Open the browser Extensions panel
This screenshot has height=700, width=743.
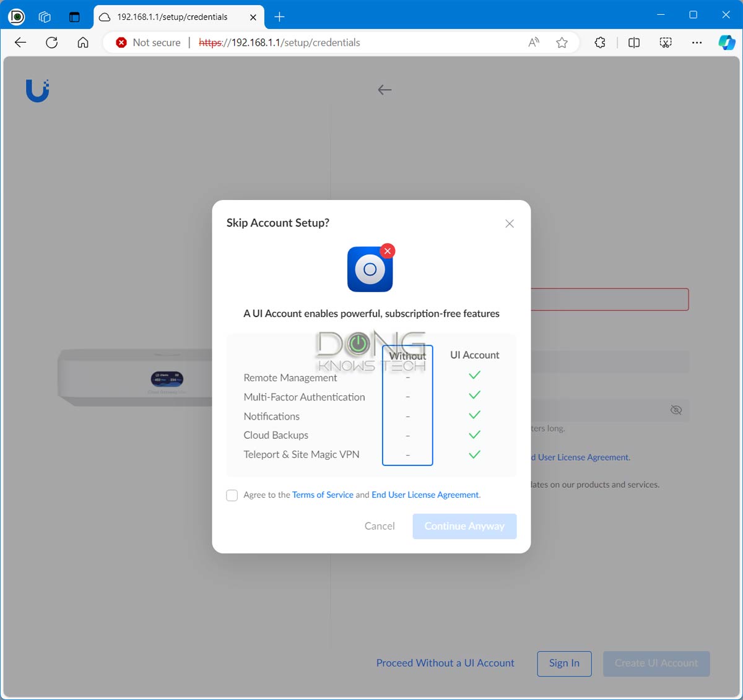[x=600, y=42]
